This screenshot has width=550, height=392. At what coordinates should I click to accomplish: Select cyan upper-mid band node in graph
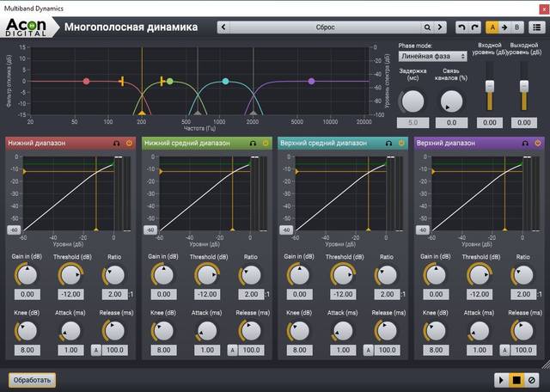click(225, 82)
